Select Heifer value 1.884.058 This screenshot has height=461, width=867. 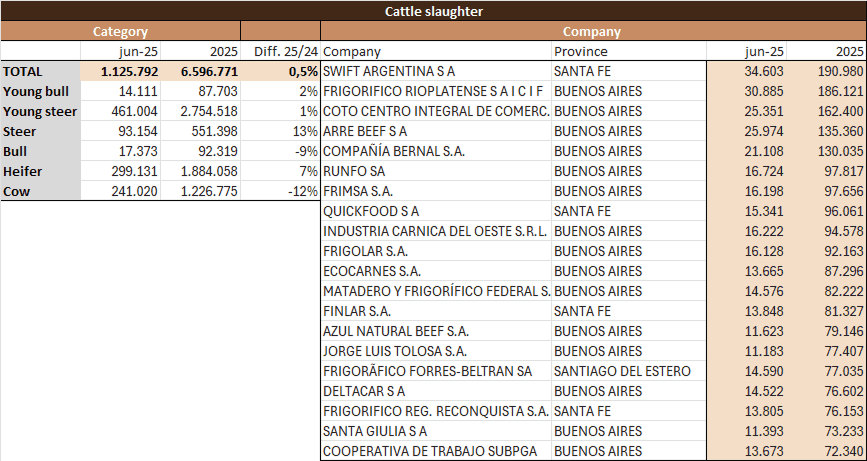pyautogui.click(x=201, y=171)
